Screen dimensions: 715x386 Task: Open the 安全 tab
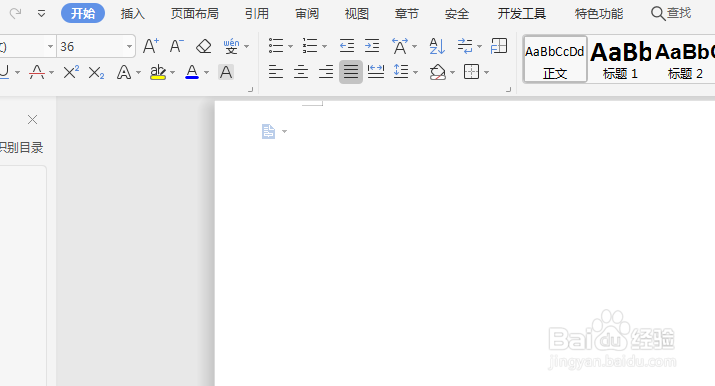457,14
